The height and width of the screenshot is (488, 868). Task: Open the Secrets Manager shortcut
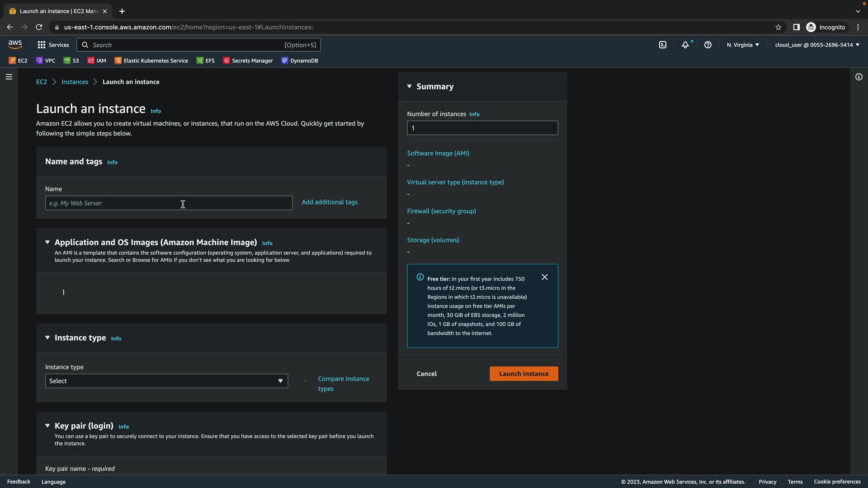248,61
